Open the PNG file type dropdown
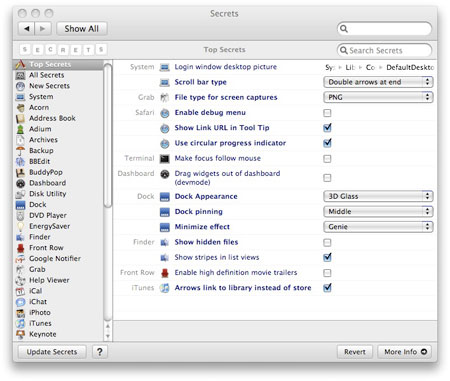The height and width of the screenshot is (381, 450). 378,97
